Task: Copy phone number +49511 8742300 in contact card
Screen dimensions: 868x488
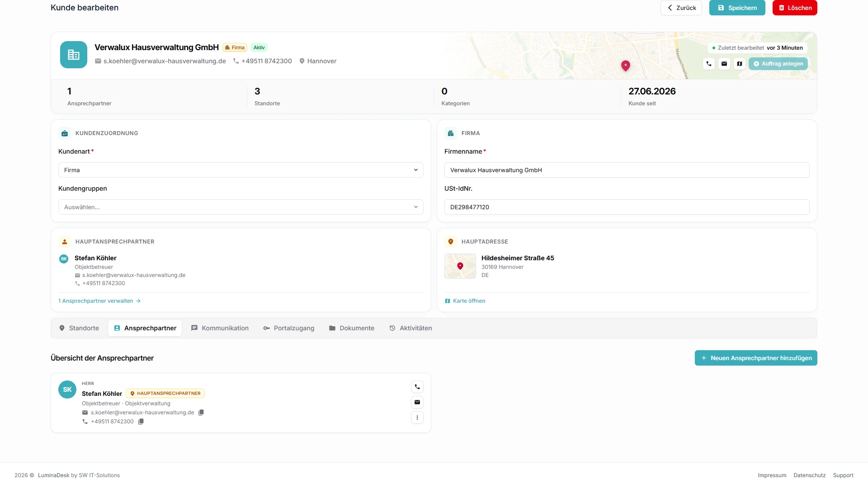Action: point(141,422)
